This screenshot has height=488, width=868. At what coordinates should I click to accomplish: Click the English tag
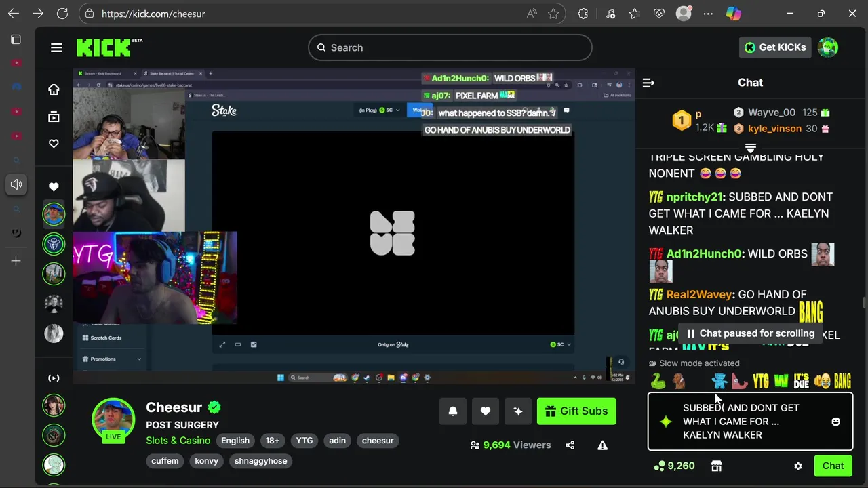tap(235, 441)
